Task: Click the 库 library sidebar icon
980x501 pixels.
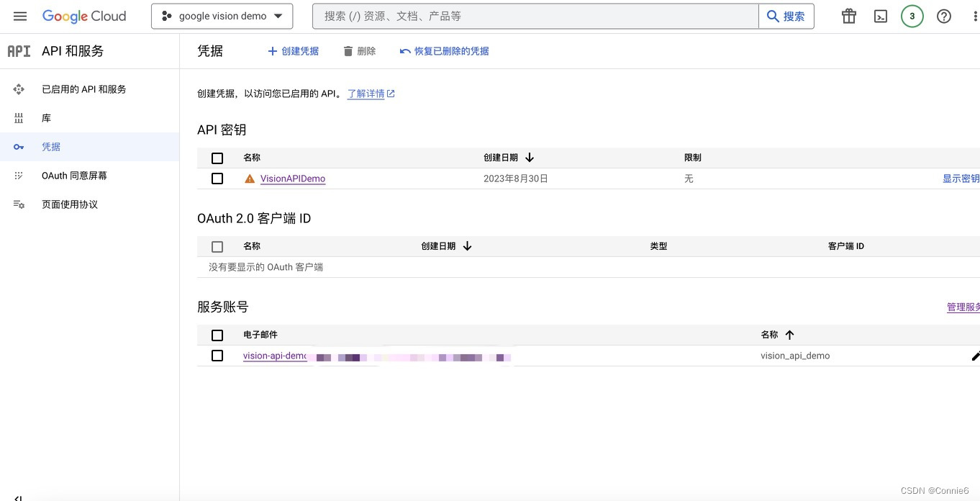Action: point(19,118)
